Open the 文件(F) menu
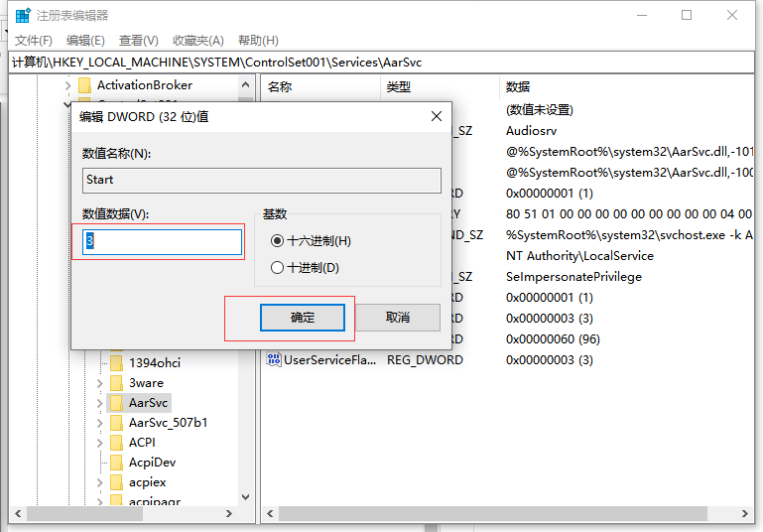Screen dimensions: 763x532 33,41
